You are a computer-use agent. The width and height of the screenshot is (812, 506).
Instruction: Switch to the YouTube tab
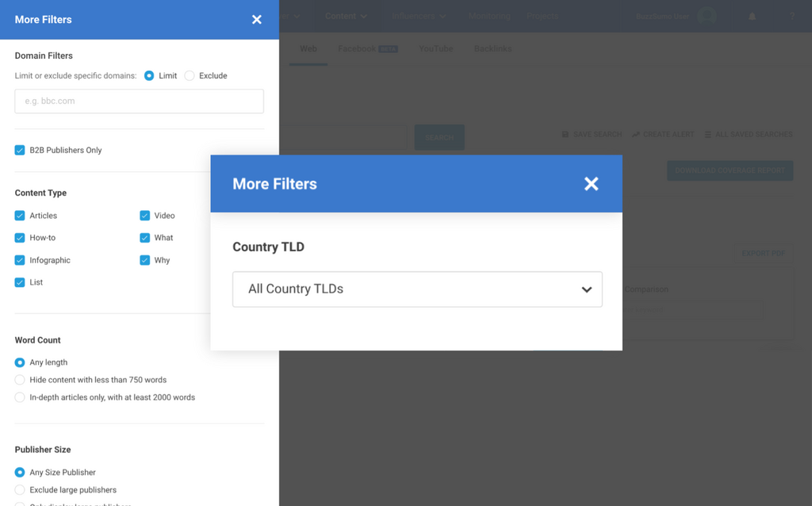[435, 49]
